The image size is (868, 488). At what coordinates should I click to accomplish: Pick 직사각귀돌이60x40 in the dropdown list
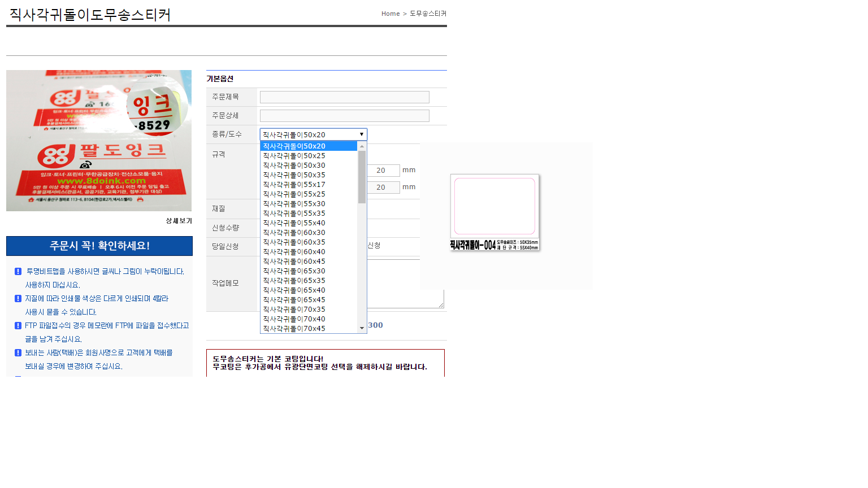[294, 252]
